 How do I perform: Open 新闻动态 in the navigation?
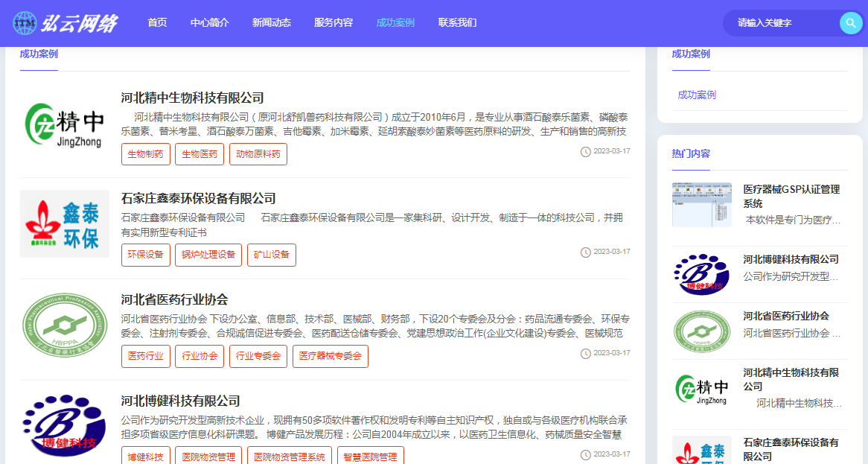(271, 22)
